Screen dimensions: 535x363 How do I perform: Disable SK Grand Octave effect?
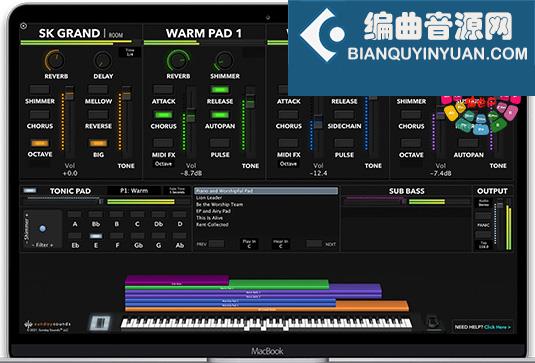pos(40,143)
